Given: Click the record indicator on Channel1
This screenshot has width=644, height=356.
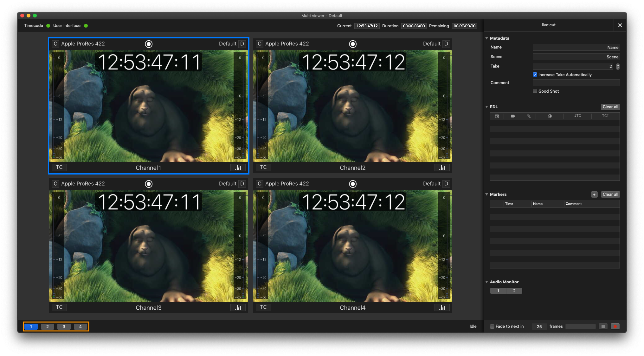Looking at the screenshot, I should coord(149,44).
